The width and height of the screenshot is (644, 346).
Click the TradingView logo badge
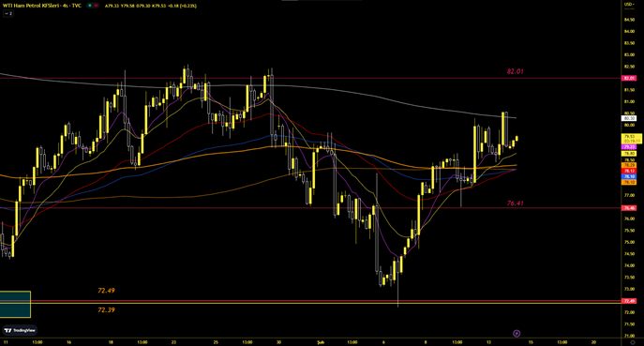[20, 330]
